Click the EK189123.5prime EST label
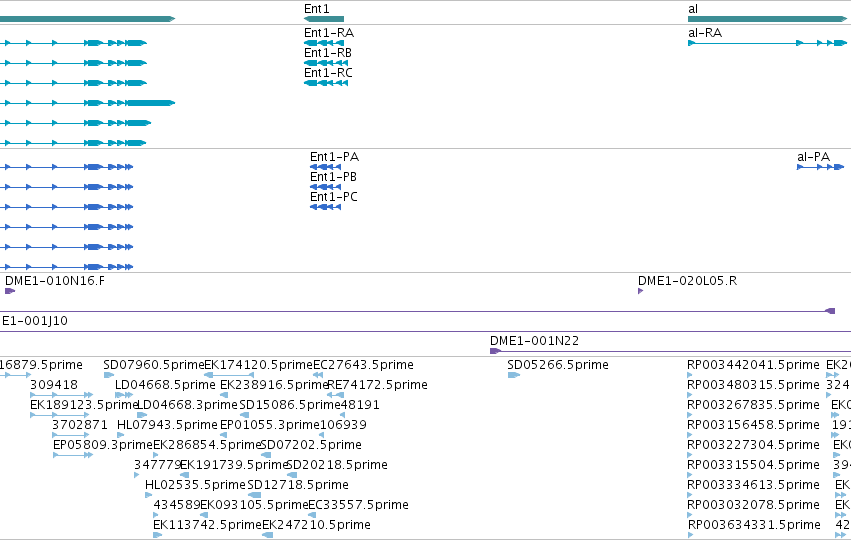This screenshot has height=540, width=851. point(84,405)
